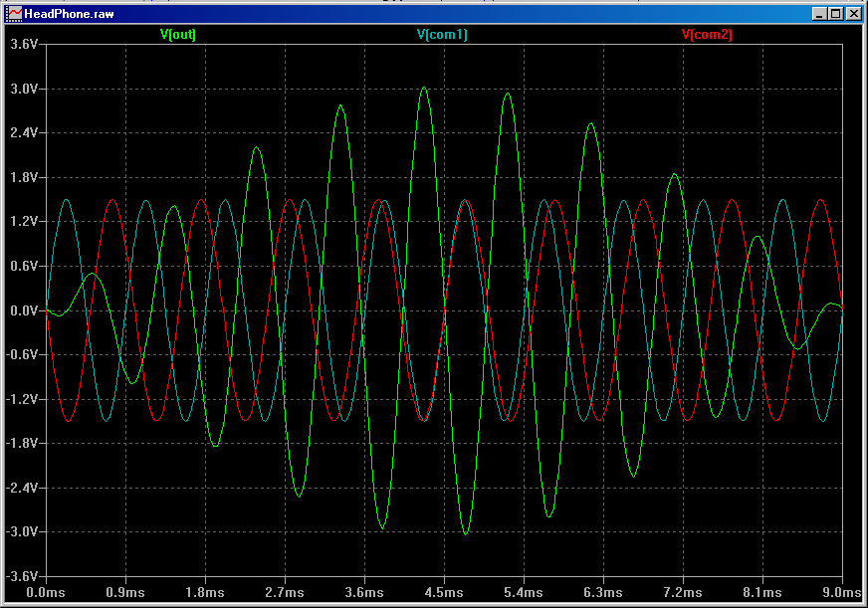This screenshot has width=868, height=608.
Task: Click the -3.6V vertical axis label
Action: click(22, 576)
